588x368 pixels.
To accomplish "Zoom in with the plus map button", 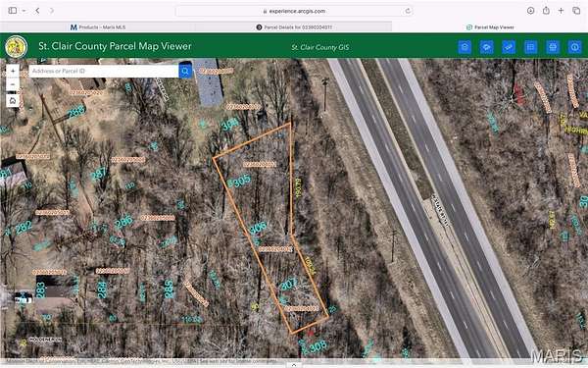I will coord(13,71).
